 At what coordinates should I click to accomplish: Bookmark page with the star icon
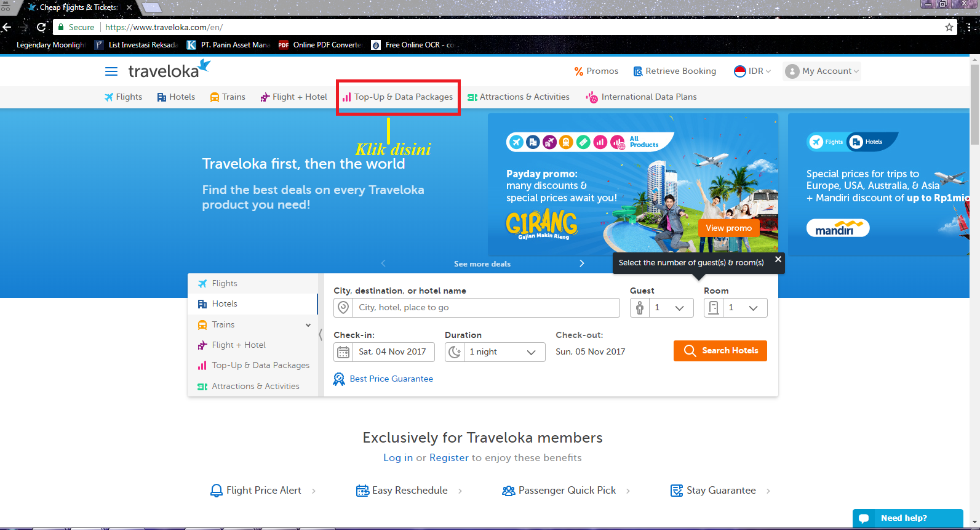coord(949,27)
